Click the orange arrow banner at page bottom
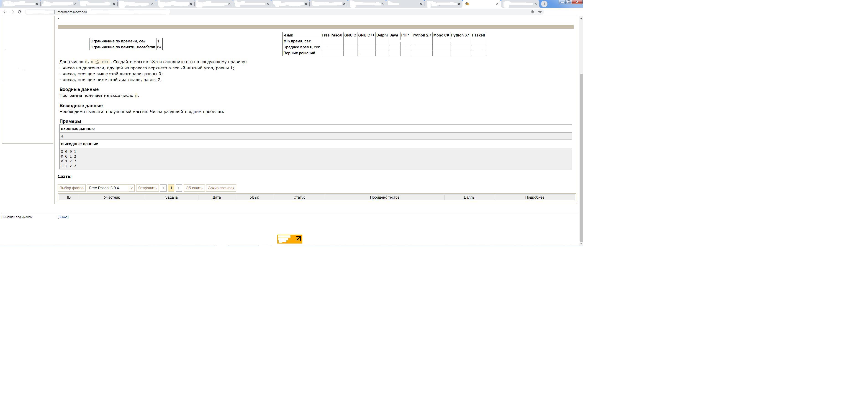This screenshot has height=415, width=868. (x=289, y=239)
